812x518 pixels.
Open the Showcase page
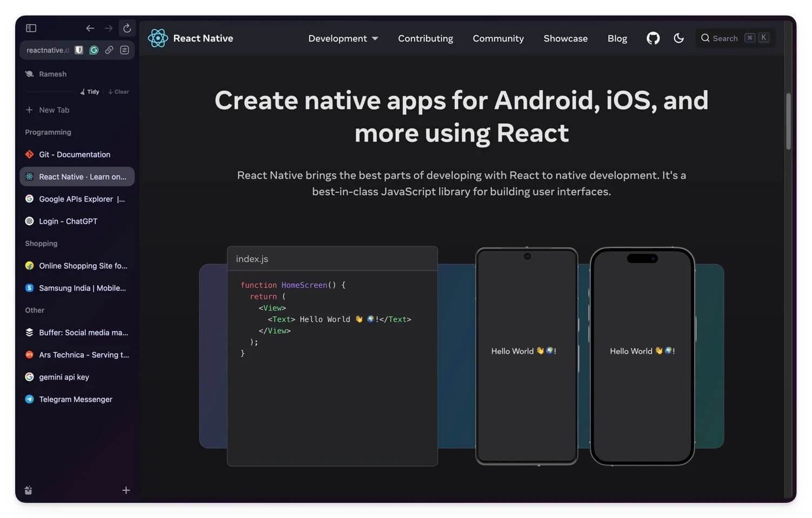tap(565, 38)
